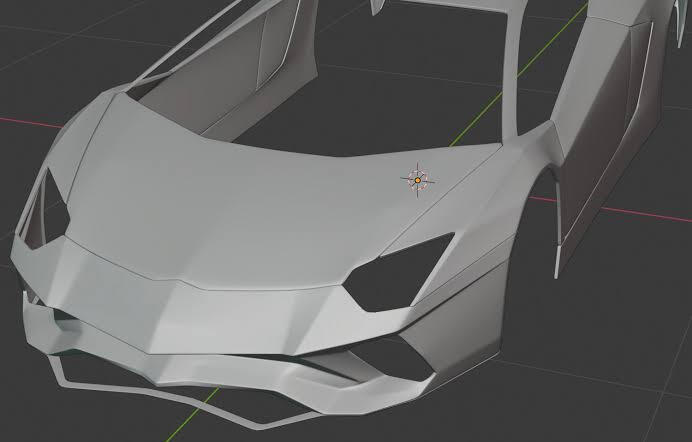Click the 3D cursor on the hood
Screen dimensions: 692x442
point(418,180)
